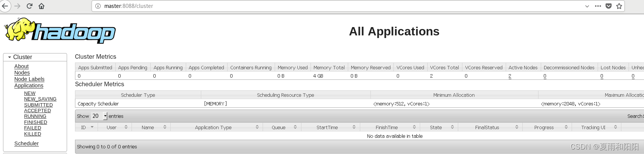Sort the table by Tracking UI column
Viewport: 644px width, 154px height.
click(x=596, y=127)
